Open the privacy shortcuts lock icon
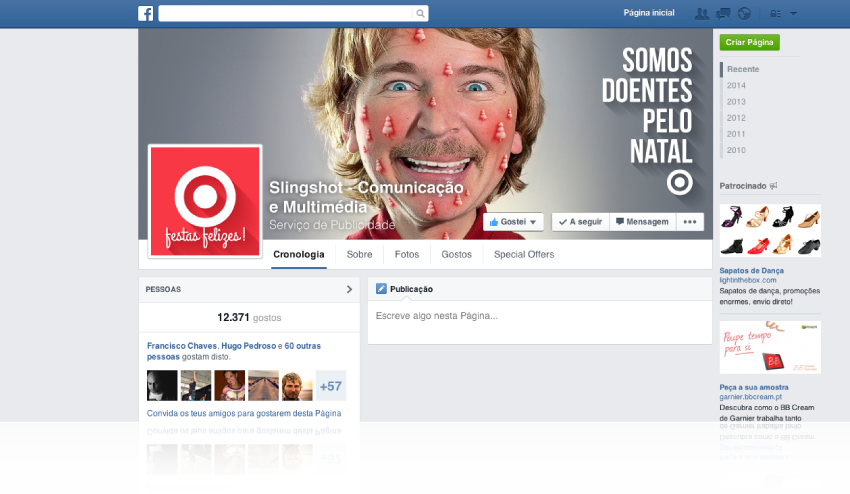 (773, 14)
